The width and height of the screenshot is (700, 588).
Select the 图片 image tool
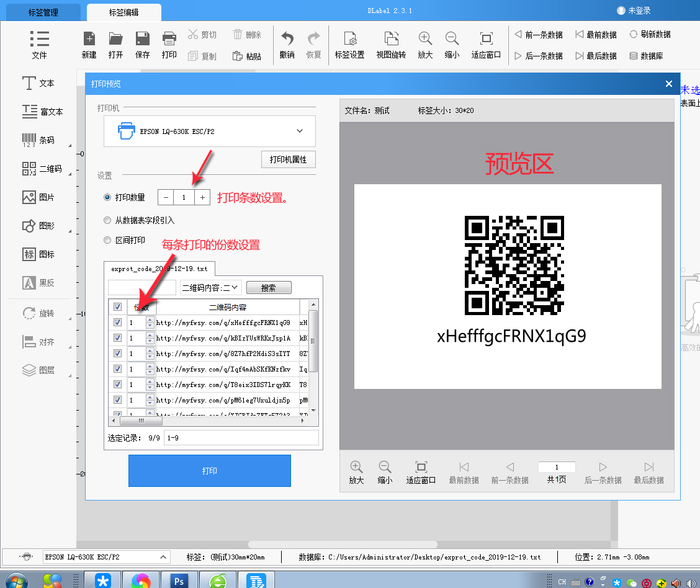(x=38, y=197)
